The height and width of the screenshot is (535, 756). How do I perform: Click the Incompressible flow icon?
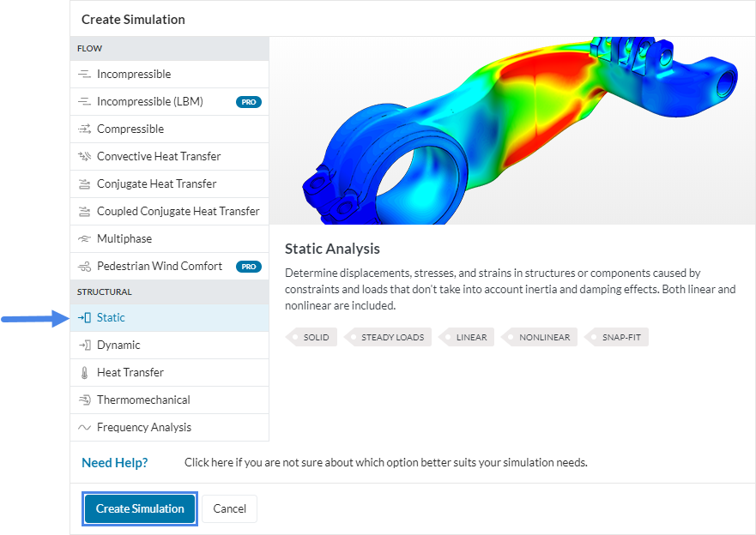tap(84, 75)
